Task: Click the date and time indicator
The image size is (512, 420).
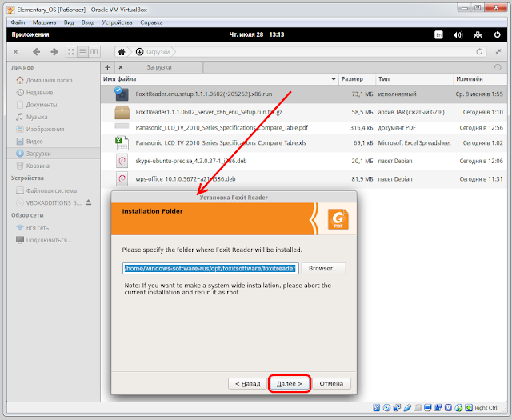Action: pos(257,34)
